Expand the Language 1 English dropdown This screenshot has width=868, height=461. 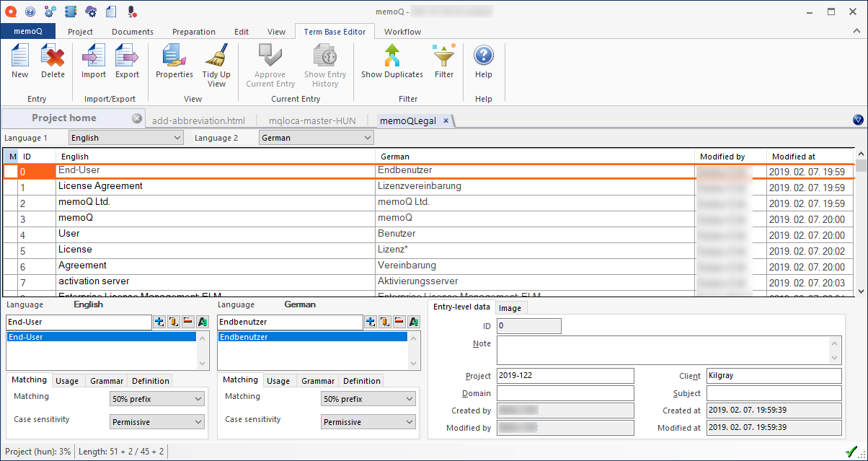pos(125,138)
